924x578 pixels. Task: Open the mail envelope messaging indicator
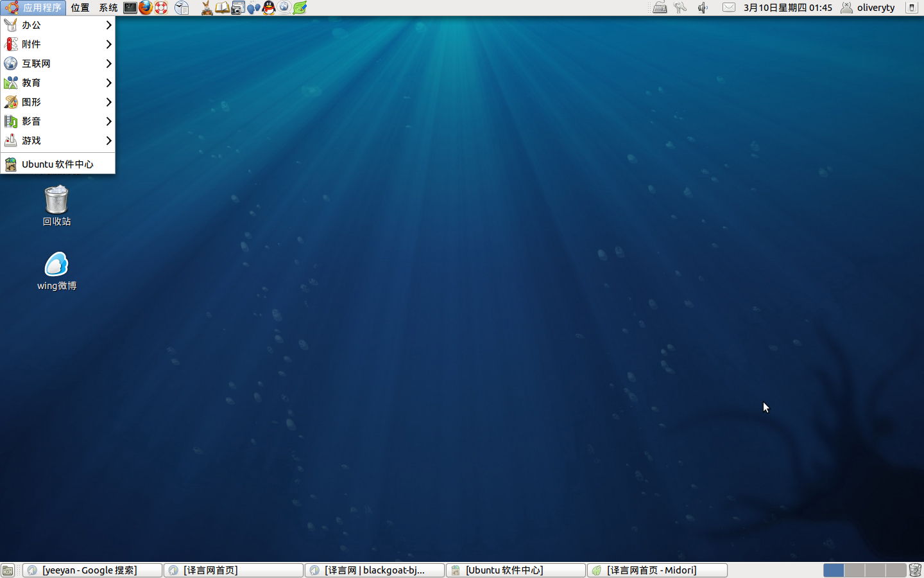click(x=729, y=8)
